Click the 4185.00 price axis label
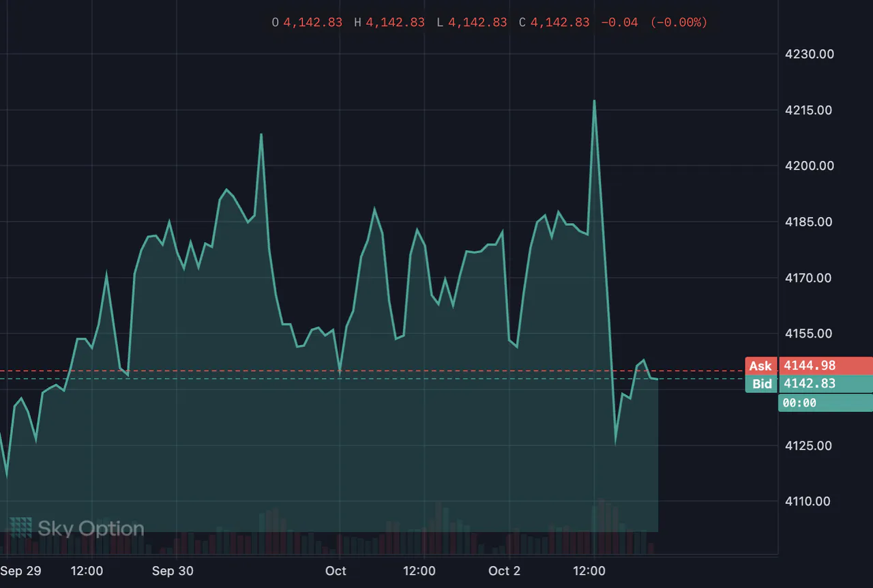Screen dimensions: 873x588 (x=810, y=222)
